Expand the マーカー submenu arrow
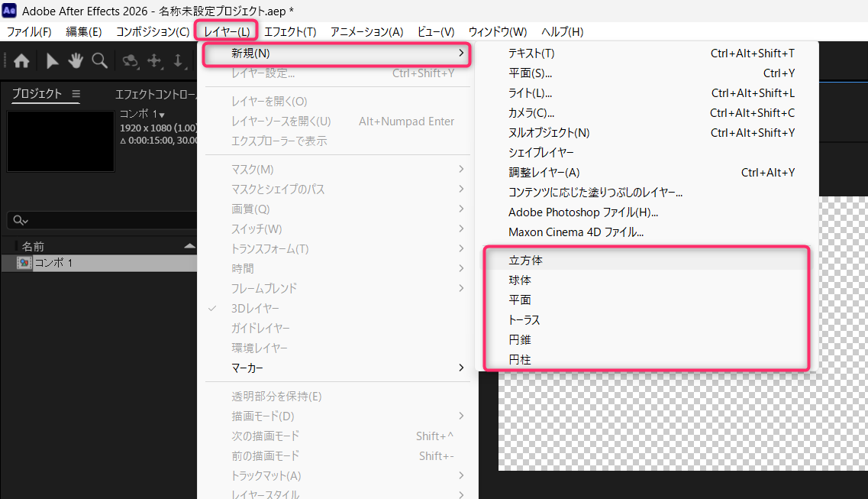Image resolution: width=868 pixels, height=499 pixels. point(461,368)
